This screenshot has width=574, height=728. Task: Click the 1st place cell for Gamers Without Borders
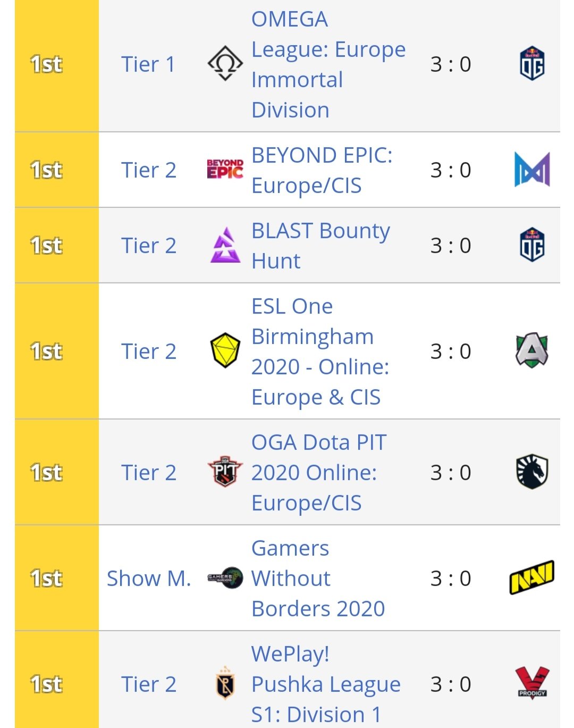point(47,579)
